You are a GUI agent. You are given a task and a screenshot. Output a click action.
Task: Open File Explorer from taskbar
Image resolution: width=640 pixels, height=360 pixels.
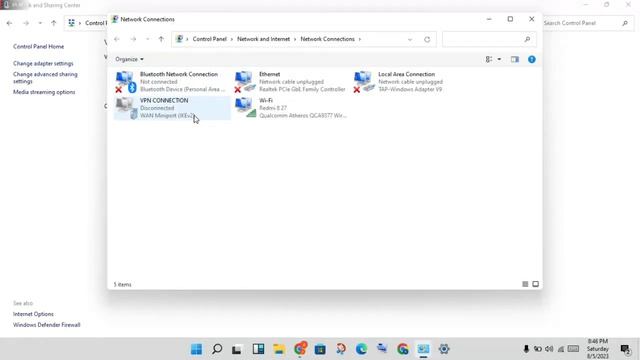click(x=279, y=349)
